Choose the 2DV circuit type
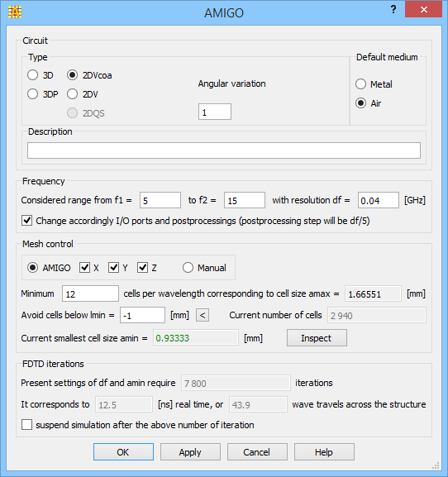Image resolution: width=448 pixels, height=477 pixels. click(72, 94)
